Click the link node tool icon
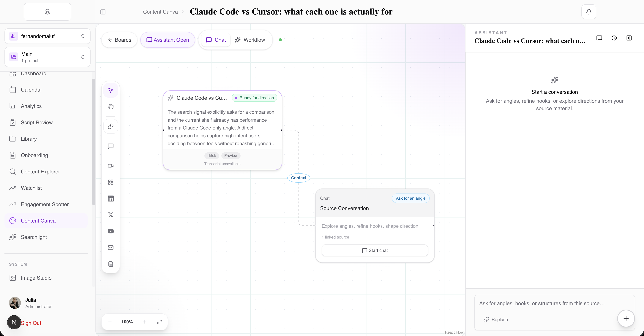Viewport: 644px width, 336px height. coord(111,126)
